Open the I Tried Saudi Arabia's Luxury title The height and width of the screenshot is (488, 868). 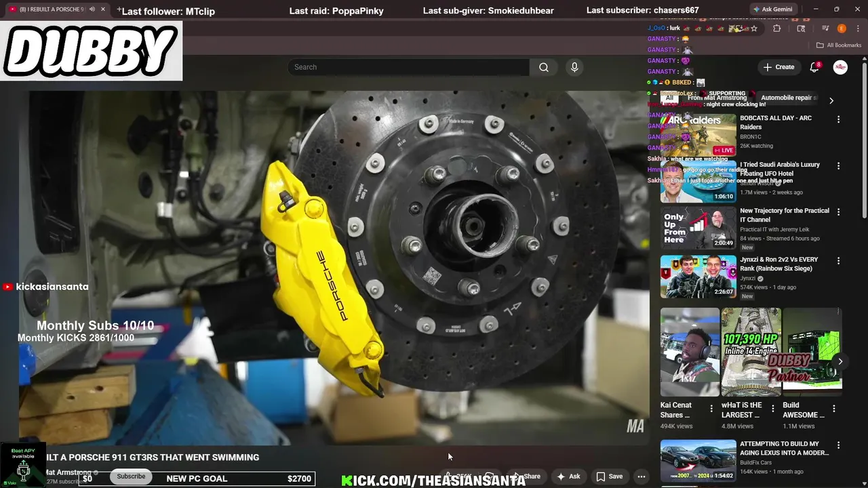[x=780, y=169]
